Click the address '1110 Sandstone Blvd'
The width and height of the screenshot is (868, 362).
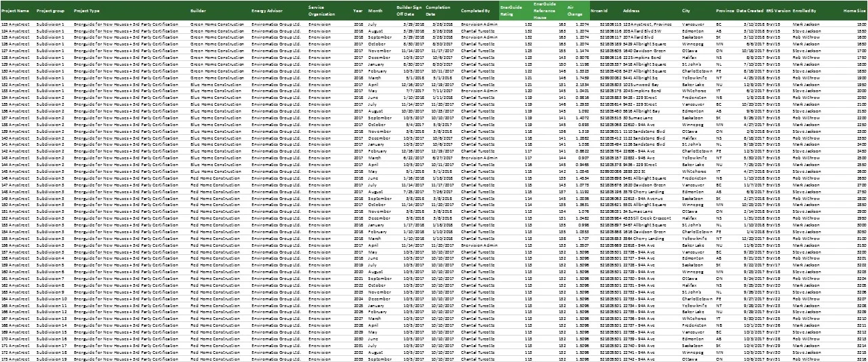point(643,131)
